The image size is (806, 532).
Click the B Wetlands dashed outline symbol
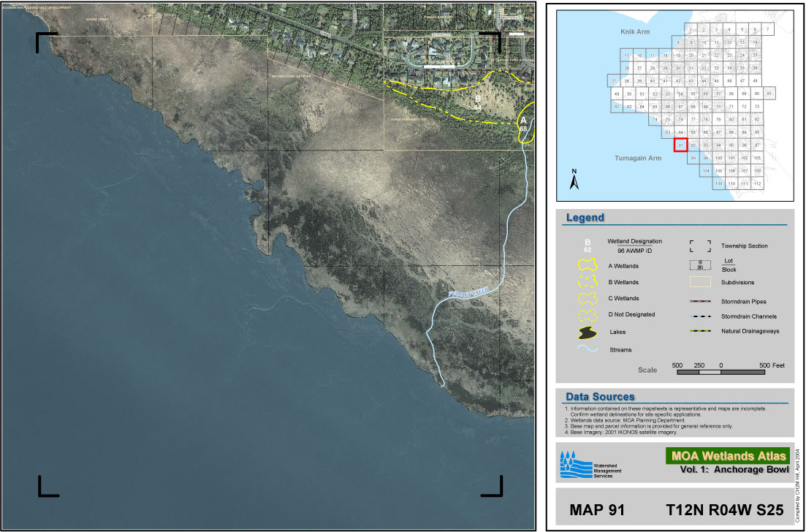click(x=588, y=282)
